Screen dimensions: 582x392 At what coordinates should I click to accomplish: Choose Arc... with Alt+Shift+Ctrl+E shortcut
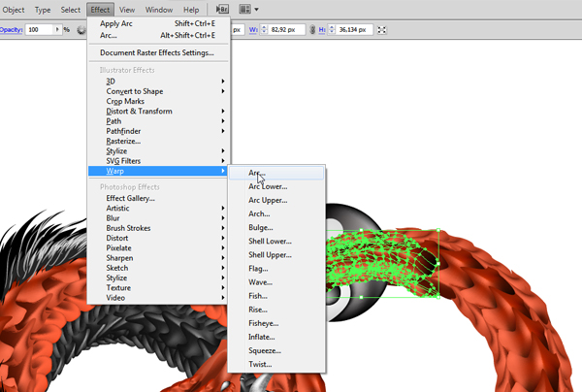click(158, 35)
